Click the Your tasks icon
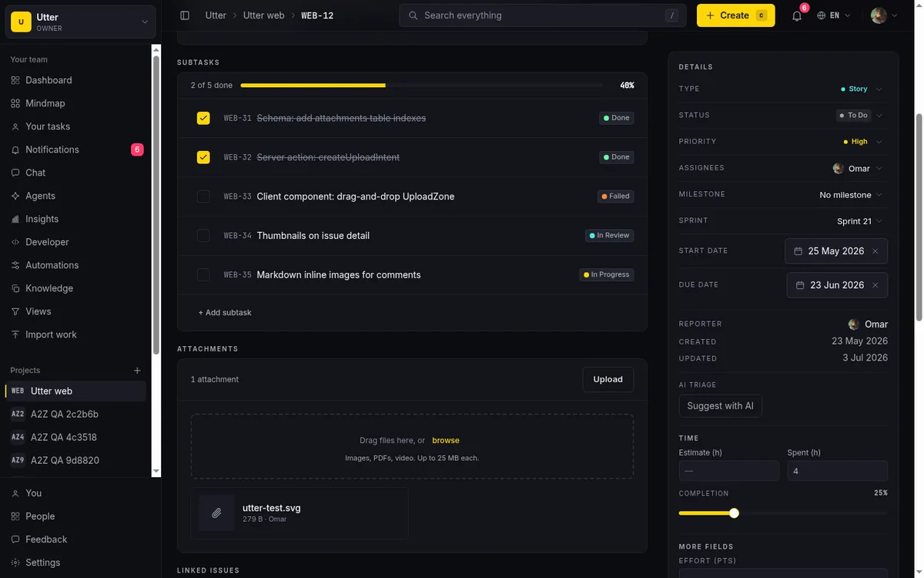Screen dimensions: 924x578 coord(15,126)
